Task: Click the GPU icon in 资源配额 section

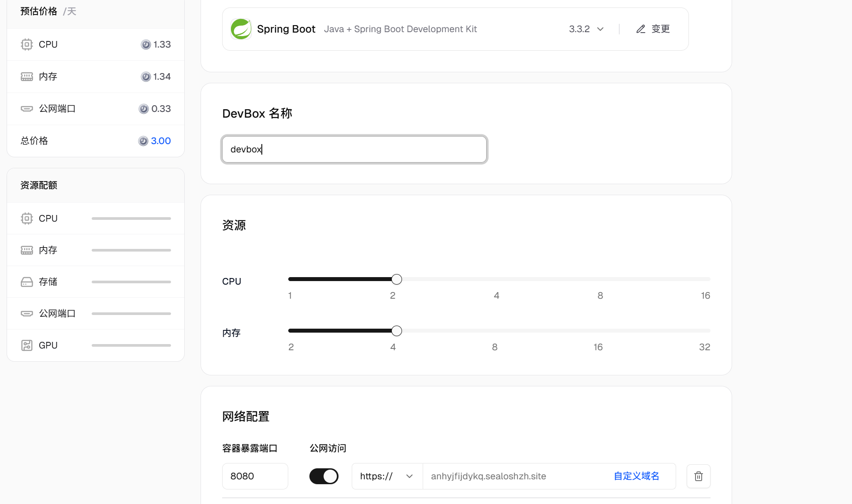Action: tap(26, 345)
